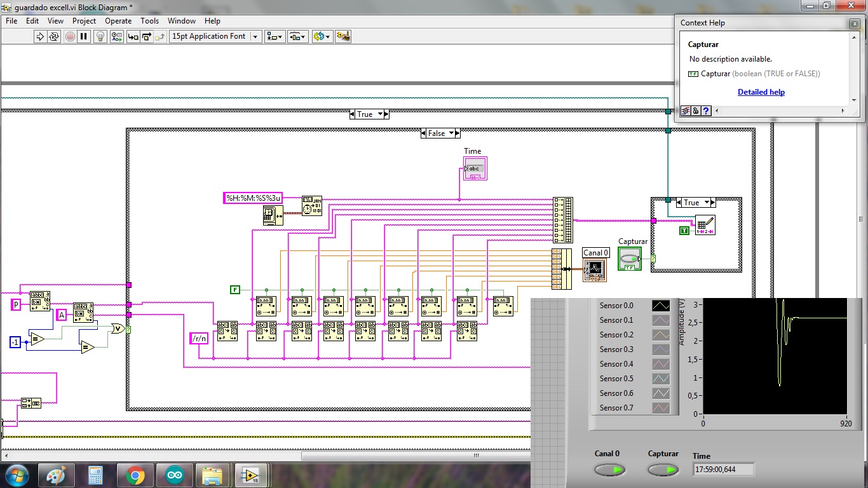Toggle Highlight Execution light bulb
The width and height of the screenshot is (868, 488).
(x=100, y=37)
